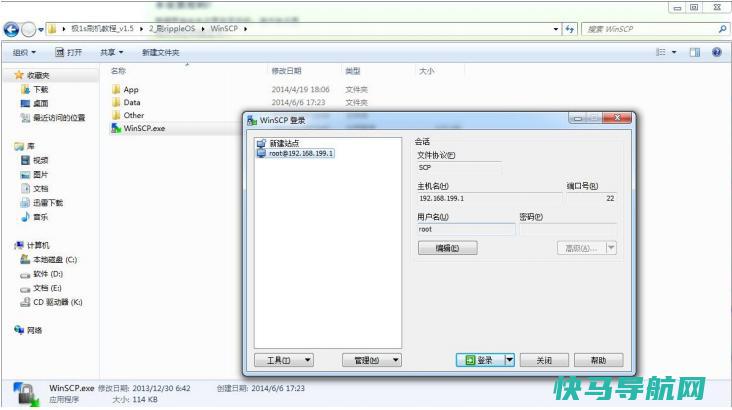Click the 编辑 button
732x410 pixels.
coord(448,248)
